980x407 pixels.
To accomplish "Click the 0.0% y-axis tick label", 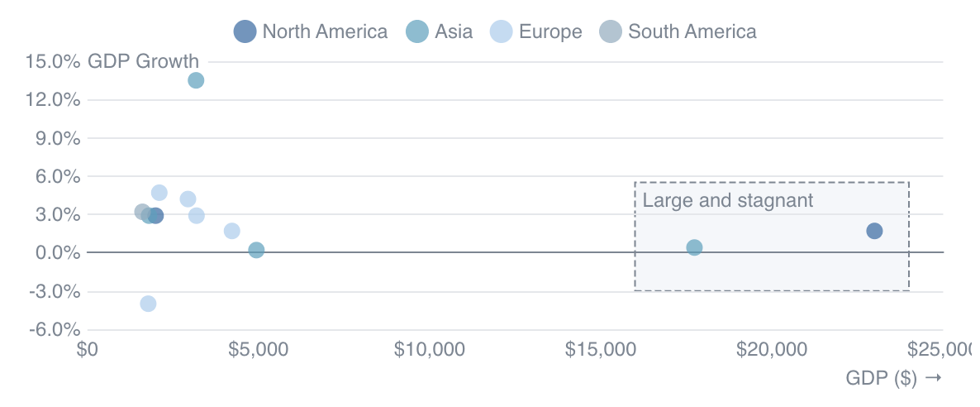I will point(58,252).
